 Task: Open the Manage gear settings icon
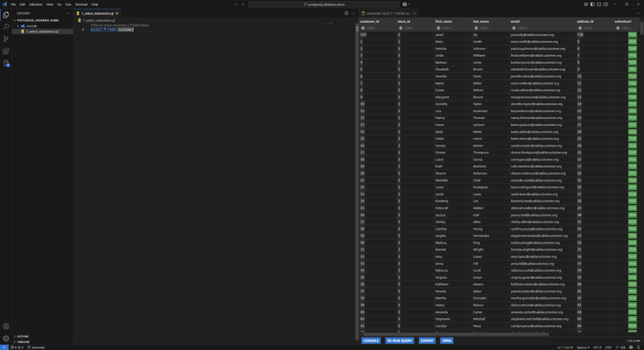point(6,338)
